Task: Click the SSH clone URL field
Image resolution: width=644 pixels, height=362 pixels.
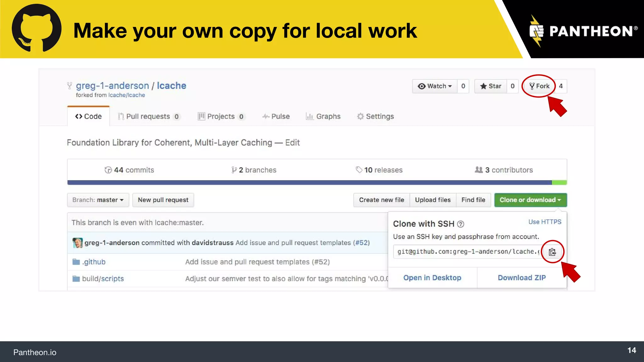Action: (x=468, y=252)
